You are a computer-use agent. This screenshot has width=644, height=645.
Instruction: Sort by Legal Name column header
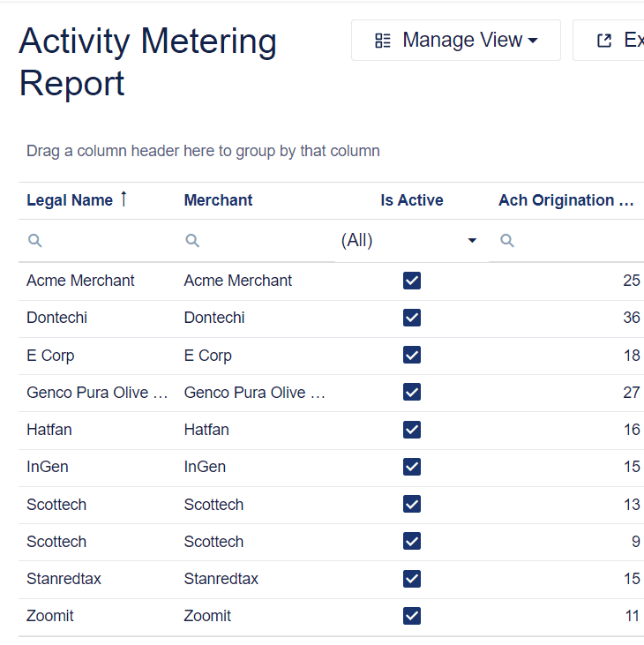[x=70, y=200]
